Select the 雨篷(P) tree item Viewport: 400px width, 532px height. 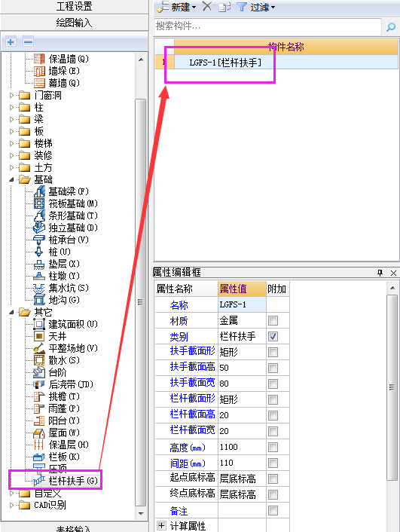pos(56,408)
